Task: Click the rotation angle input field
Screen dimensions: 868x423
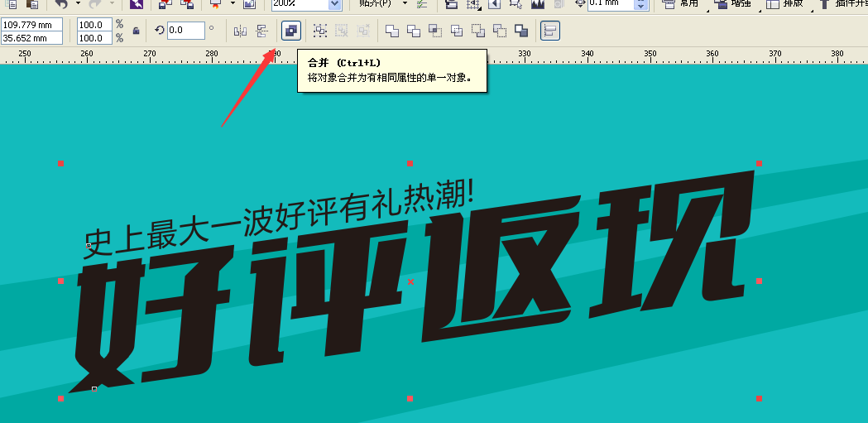Action: pos(185,31)
